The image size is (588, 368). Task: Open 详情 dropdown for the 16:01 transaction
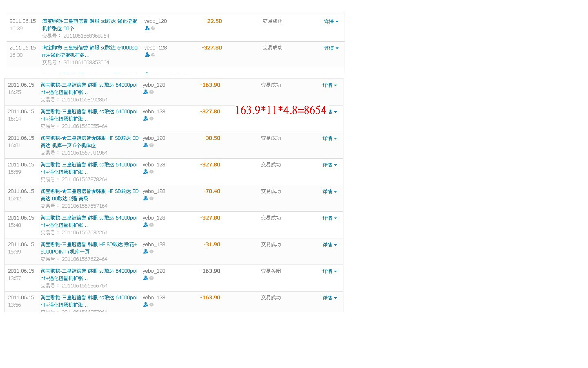pos(330,138)
